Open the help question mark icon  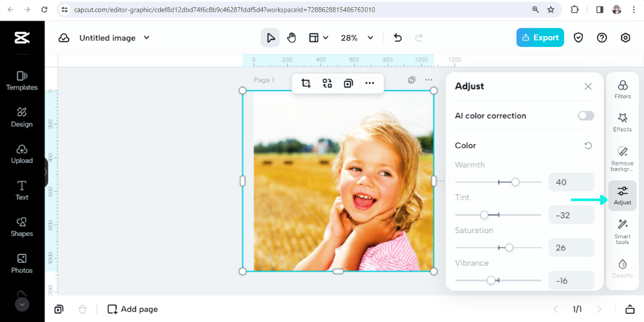coord(601,38)
